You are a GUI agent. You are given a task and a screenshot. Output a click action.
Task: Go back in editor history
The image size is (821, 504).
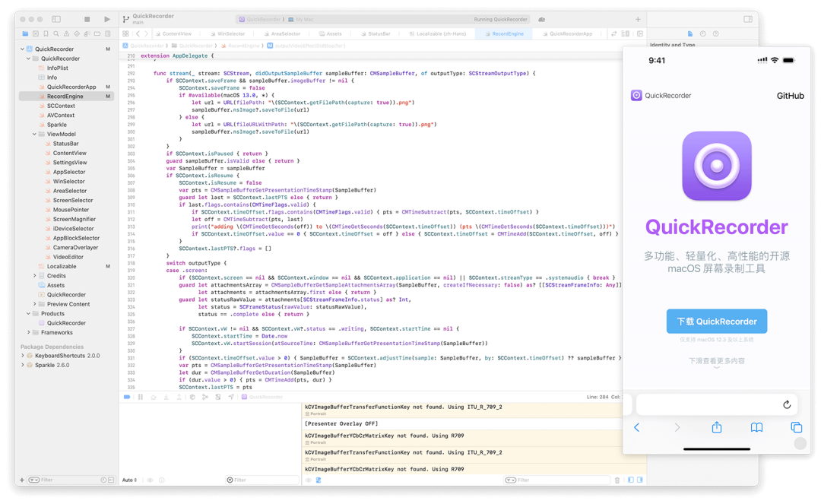click(x=138, y=33)
